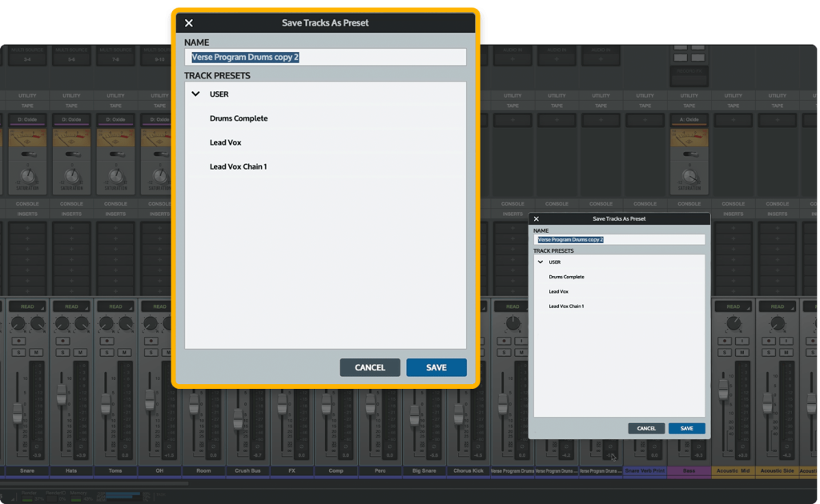Grab the Snare channel volume fader

(18, 412)
